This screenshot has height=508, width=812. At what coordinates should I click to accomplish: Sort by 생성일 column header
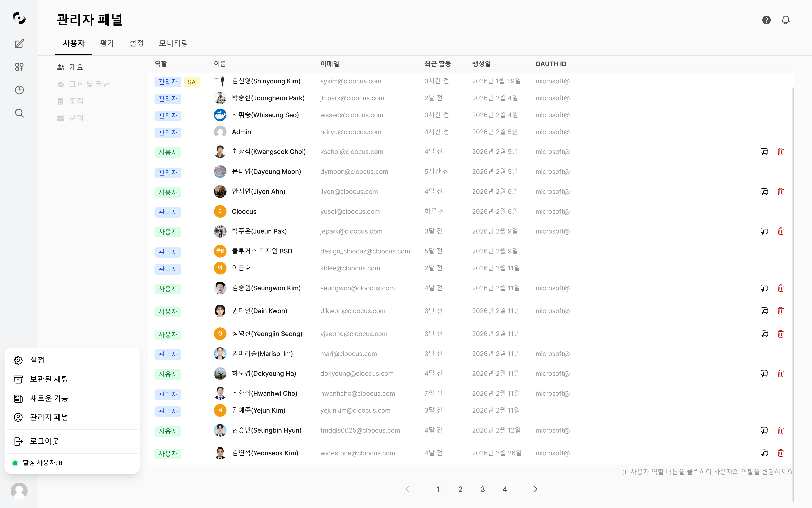[x=485, y=64]
